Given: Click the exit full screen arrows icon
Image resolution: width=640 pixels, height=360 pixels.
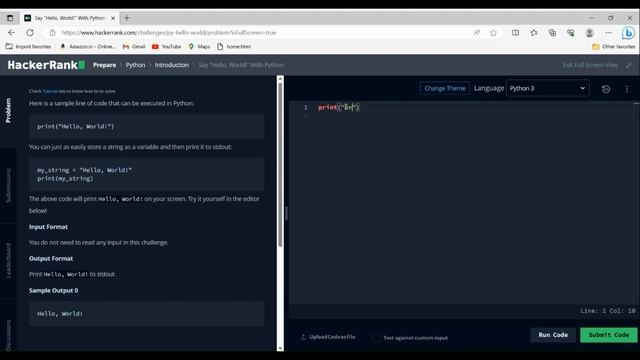Looking at the screenshot, I should coord(629,65).
